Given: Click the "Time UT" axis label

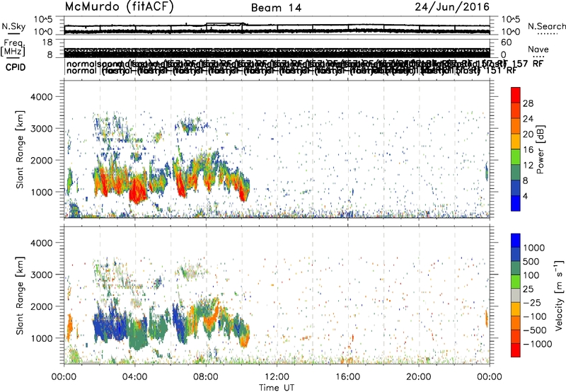Looking at the screenshot, I should 277,388.
